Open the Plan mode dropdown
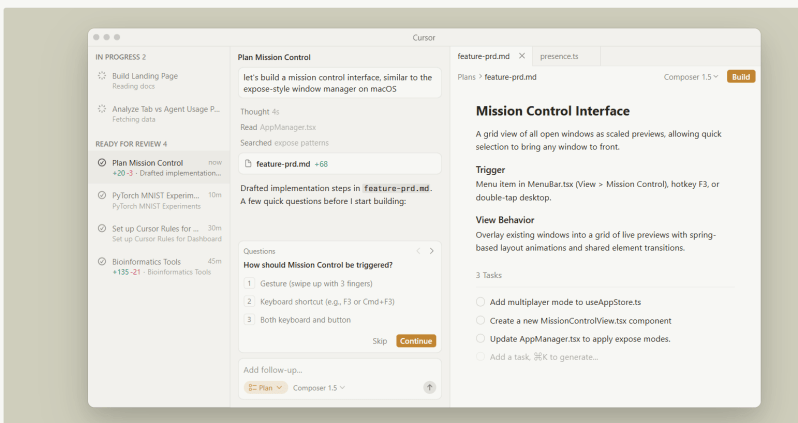 coord(265,387)
